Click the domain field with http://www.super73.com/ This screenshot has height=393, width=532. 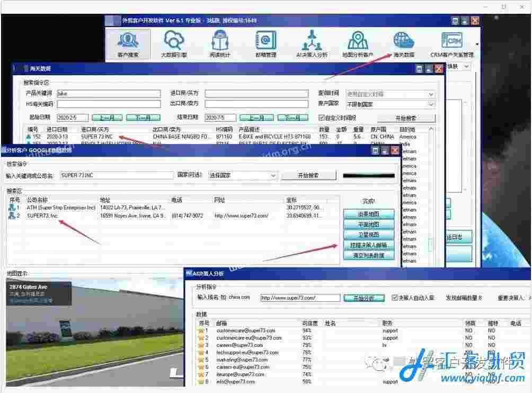(x=300, y=298)
